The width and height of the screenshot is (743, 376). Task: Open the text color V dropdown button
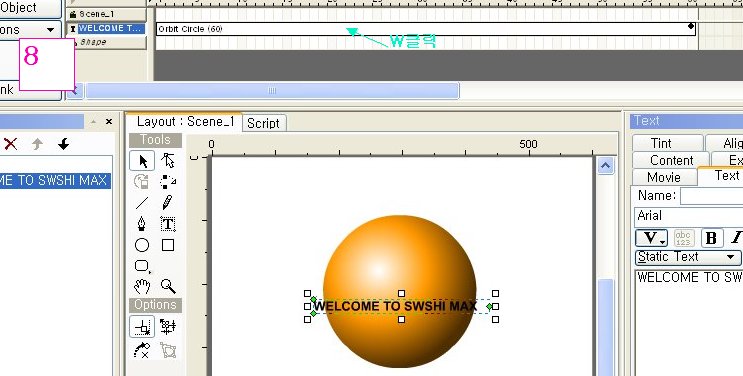[x=652, y=238]
